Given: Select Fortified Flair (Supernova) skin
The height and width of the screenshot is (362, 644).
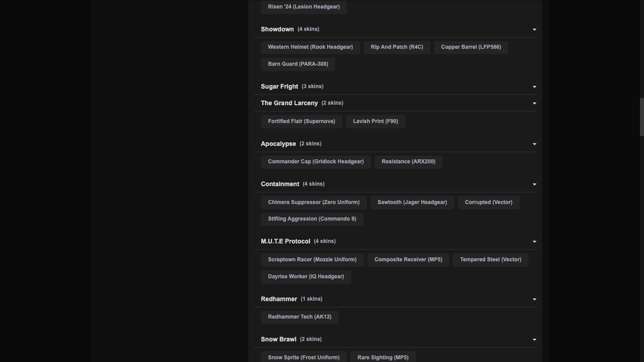Looking at the screenshot, I should coord(301,122).
